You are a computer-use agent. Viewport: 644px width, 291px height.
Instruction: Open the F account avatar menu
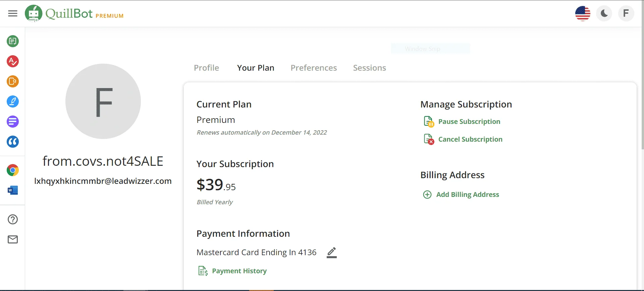tap(626, 13)
